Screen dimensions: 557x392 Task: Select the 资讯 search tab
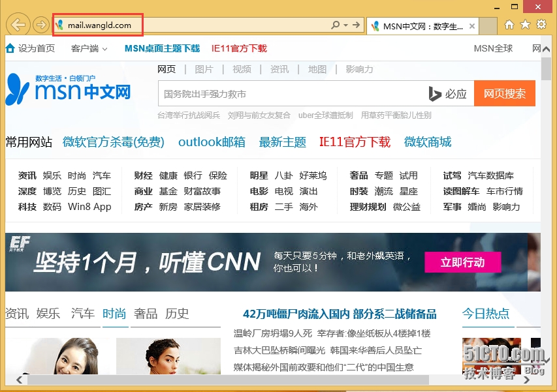pos(279,69)
